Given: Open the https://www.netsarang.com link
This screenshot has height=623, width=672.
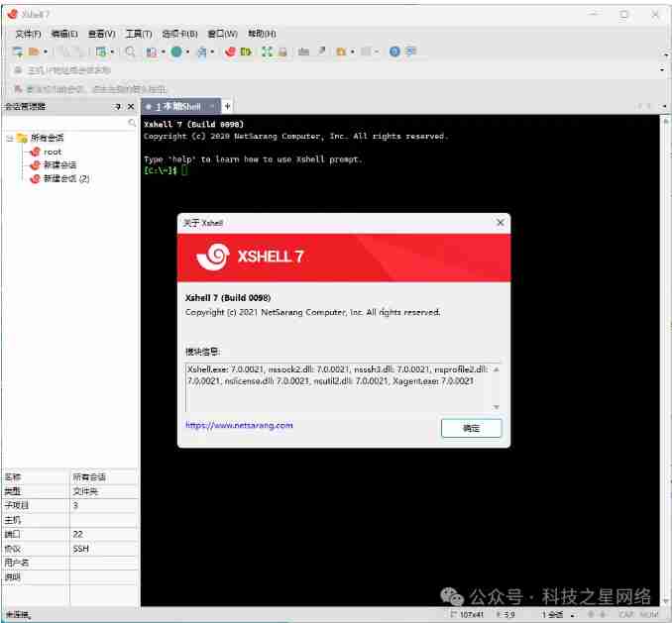Looking at the screenshot, I should pyautogui.click(x=239, y=425).
